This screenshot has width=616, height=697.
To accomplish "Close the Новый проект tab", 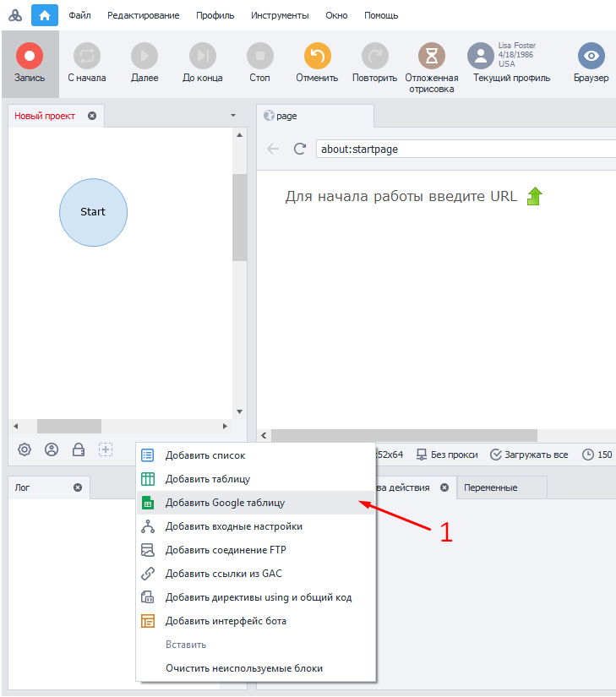I will 92,116.
